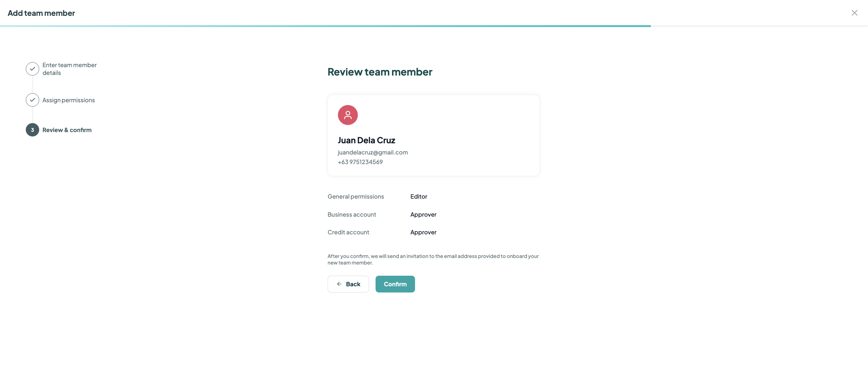Click the teal progress bar at the top

[x=325, y=25]
